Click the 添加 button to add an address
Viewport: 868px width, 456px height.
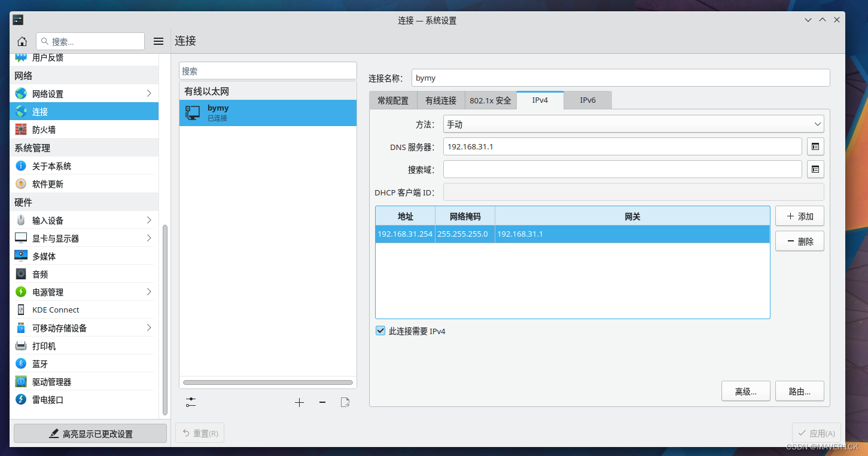click(x=800, y=216)
